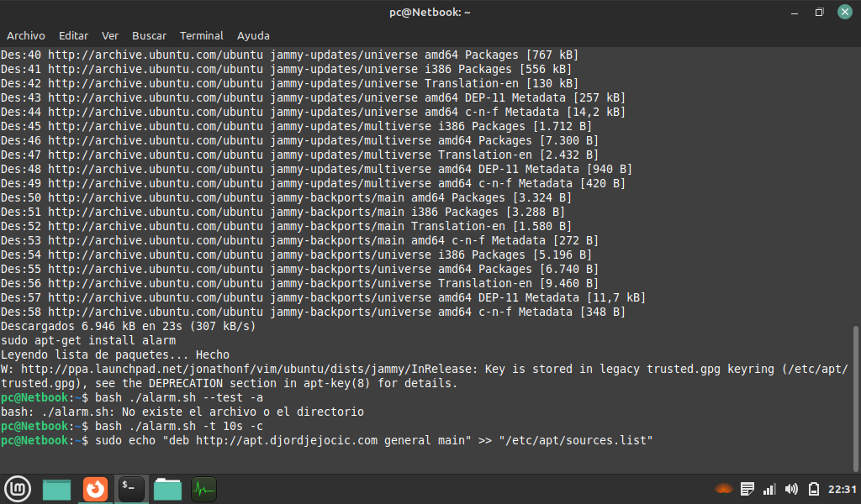861x504 pixels.
Task: Click the 'bash ./alarm.sh --test -a' command
Action: 179,397
